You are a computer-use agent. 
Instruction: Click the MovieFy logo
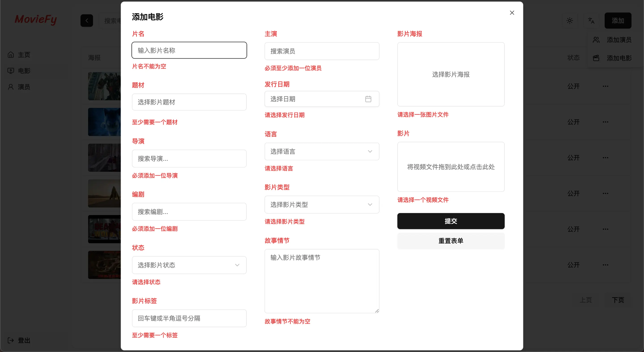[x=36, y=19]
